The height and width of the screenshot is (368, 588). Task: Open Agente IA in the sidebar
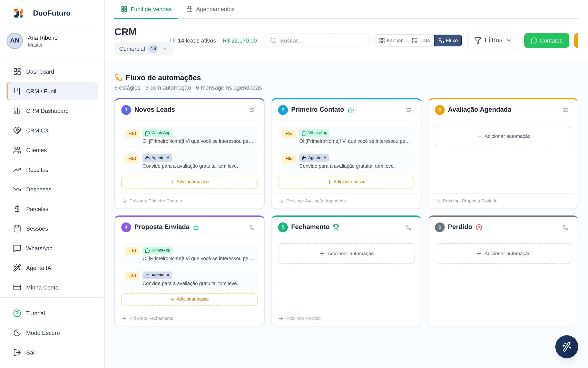coord(52,268)
